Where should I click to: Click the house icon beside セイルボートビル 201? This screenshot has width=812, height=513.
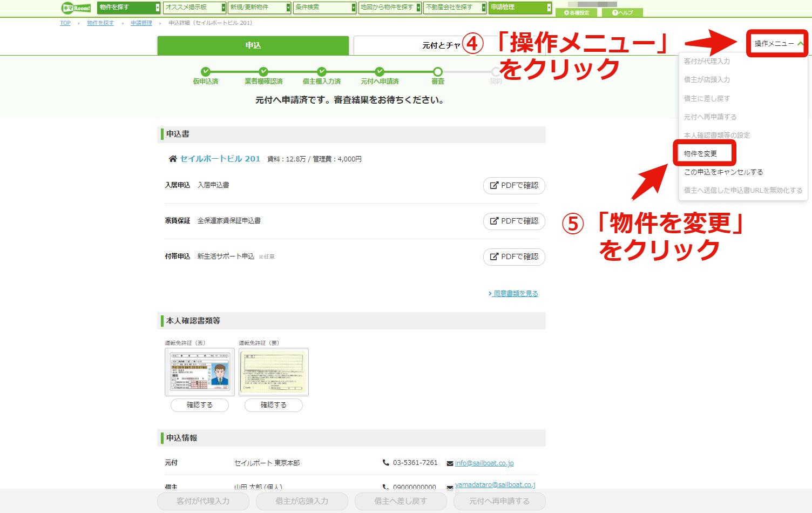(x=173, y=159)
